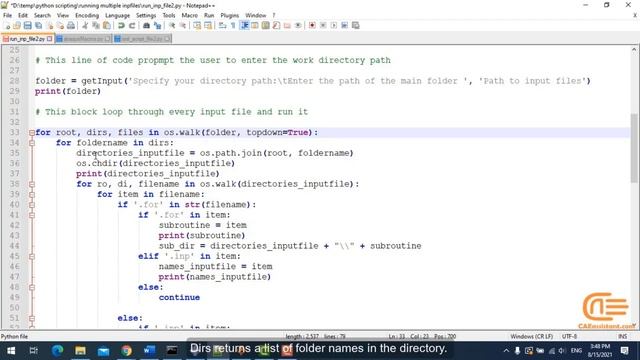Toggle synchronized horizontal scrolling
Image resolution: width=640 pixels, height=360 pixels.
(208, 25)
